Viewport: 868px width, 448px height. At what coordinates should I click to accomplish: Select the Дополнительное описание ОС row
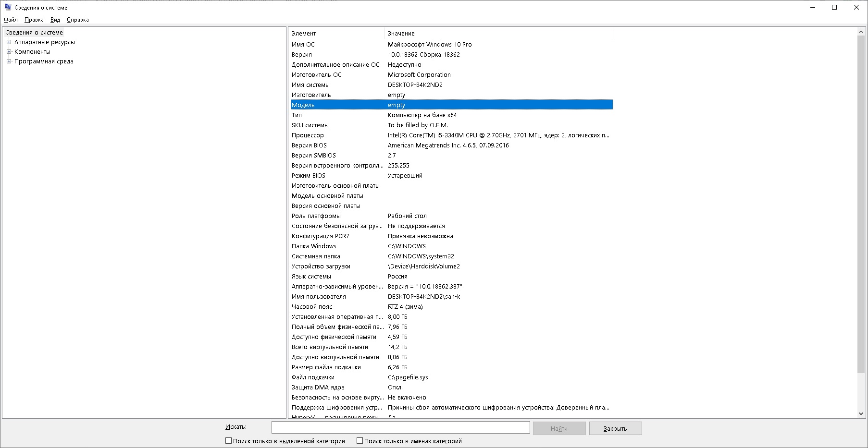(x=452, y=64)
